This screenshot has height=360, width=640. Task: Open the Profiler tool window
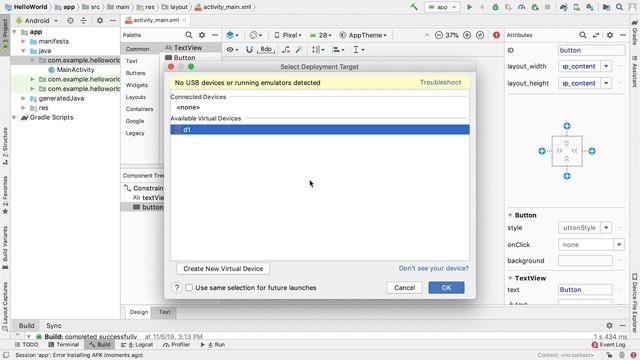(176, 345)
